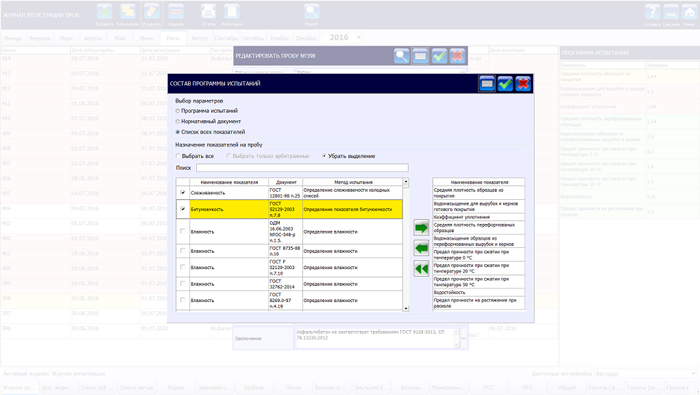
Task: Confirm test program with the green checkmark icon
Action: point(505,83)
